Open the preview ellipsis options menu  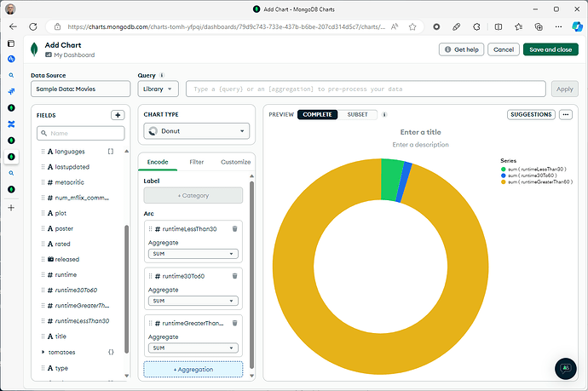(566, 114)
